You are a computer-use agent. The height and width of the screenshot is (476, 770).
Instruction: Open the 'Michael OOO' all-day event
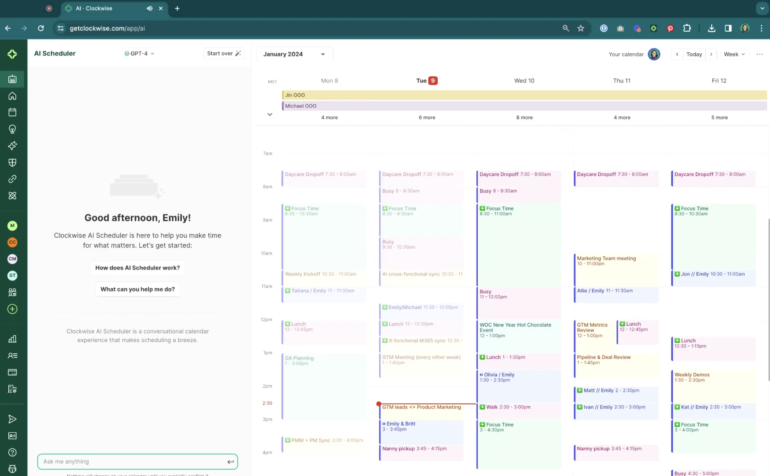pos(524,106)
